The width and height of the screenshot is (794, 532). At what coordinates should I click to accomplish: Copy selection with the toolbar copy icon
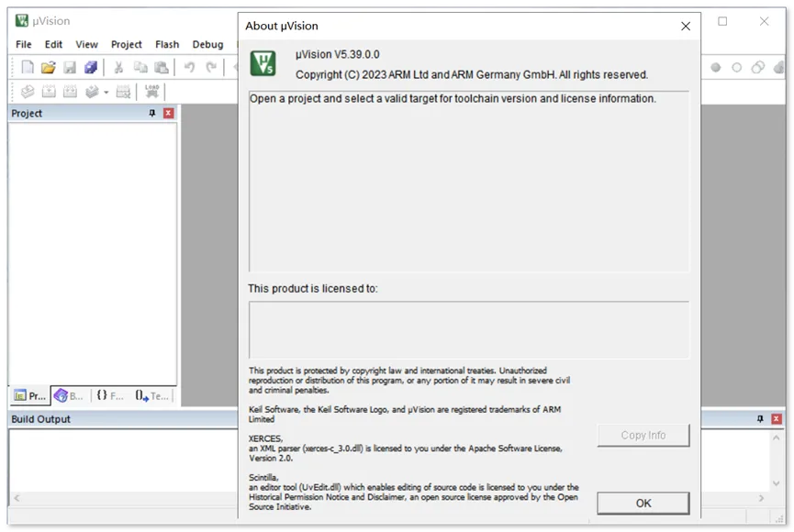(140, 67)
